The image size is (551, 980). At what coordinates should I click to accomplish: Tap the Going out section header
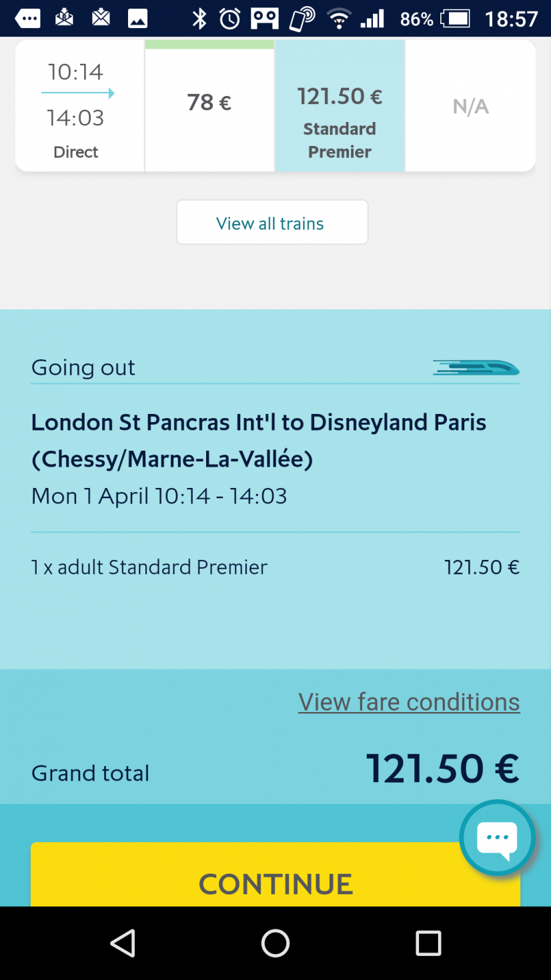(83, 367)
